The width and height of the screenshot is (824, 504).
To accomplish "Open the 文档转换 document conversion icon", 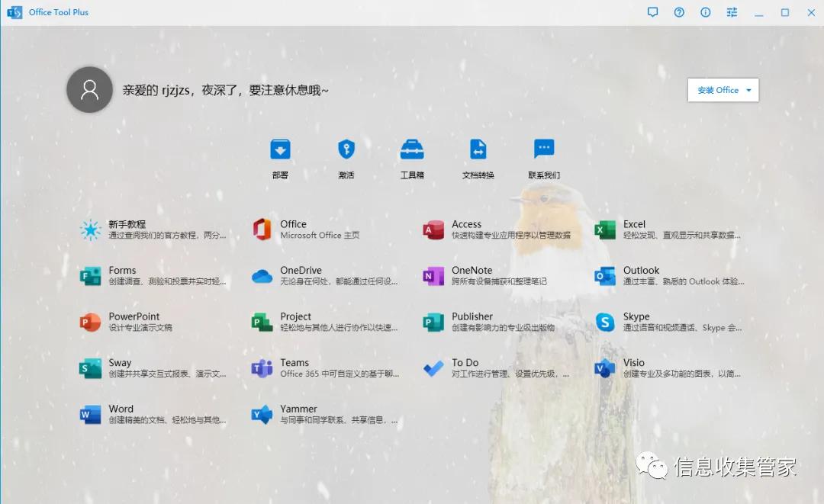I will [478, 149].
